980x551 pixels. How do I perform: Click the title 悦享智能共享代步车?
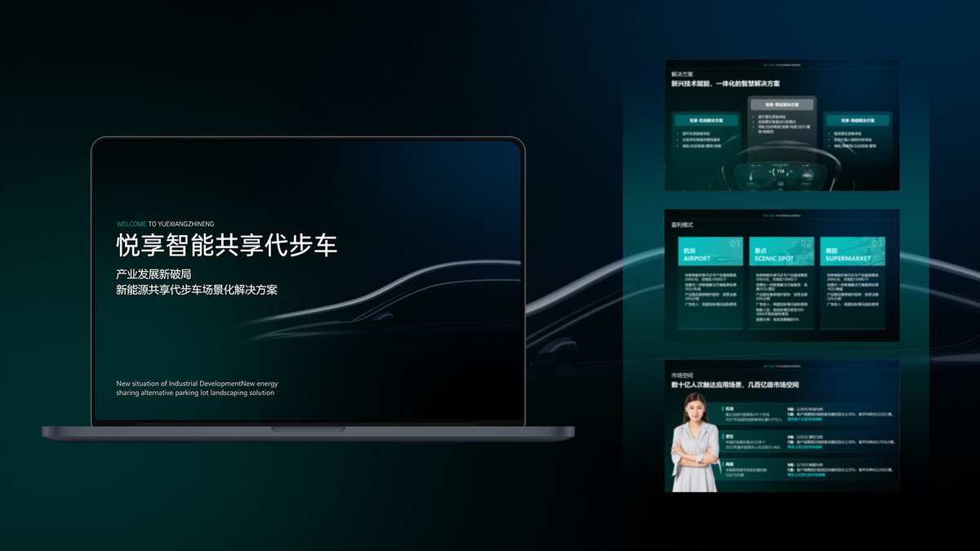click(x=226, y=245)
